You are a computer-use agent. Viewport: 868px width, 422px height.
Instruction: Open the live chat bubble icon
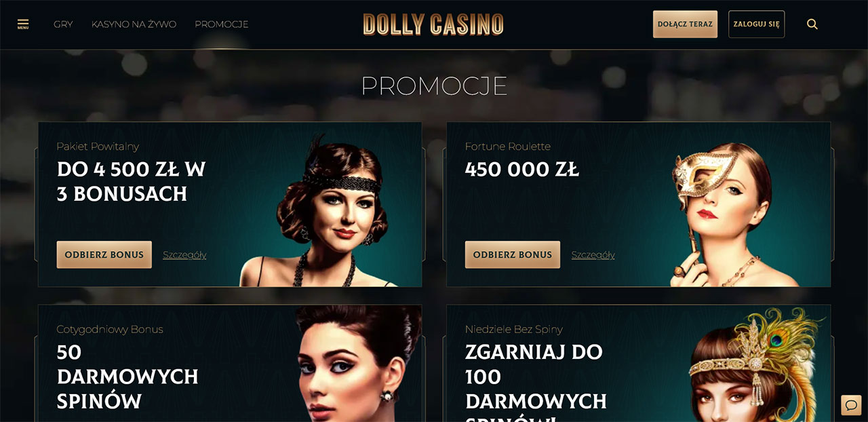click(x=850, y=405)
